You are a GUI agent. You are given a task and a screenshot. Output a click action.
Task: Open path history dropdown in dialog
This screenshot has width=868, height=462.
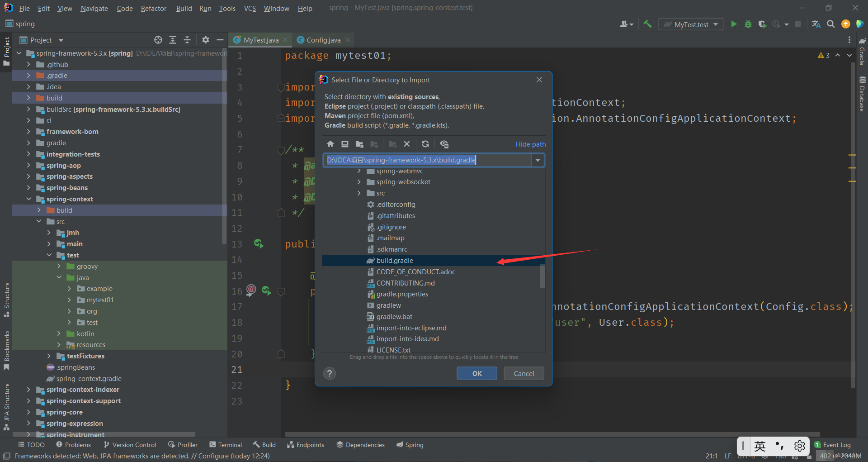538,160
